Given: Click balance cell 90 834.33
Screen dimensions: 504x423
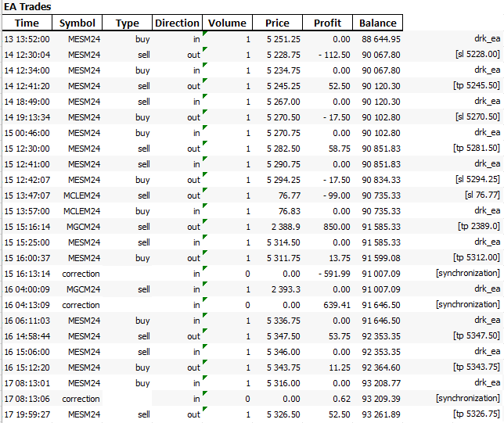Looking at the screenshot, I should click(381, 180).
